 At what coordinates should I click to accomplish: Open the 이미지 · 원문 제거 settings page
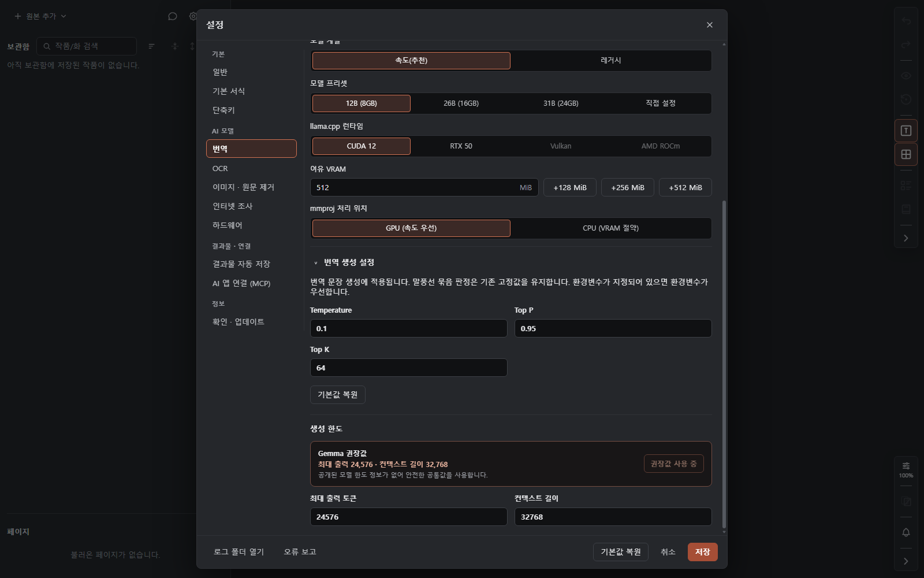(251, 187)
